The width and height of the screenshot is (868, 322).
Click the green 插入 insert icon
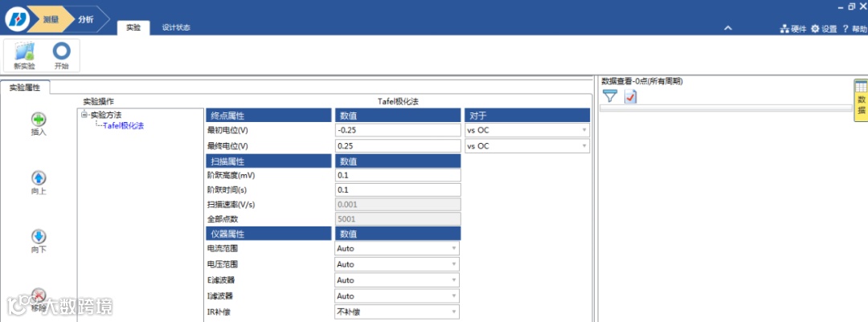[x=39, y=120]
